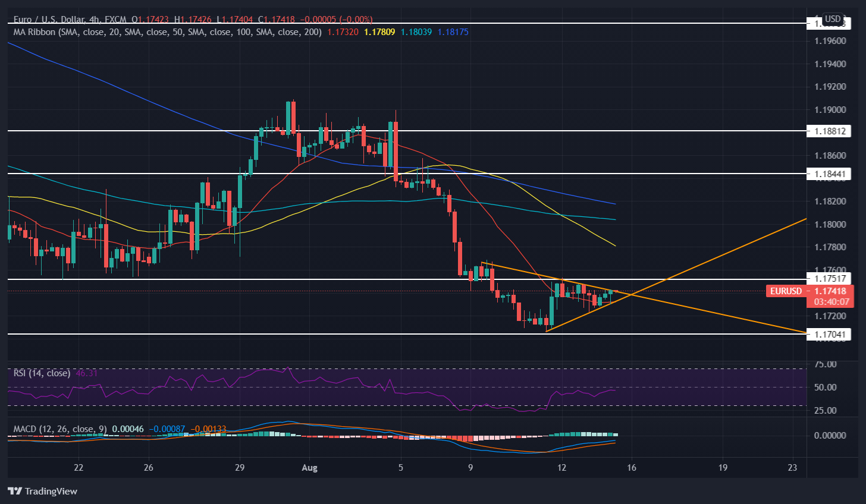Viewport: 866px width, 504px height.
Task: Click the 1.18441 horizontal line price label
Action: coord(829,174)
